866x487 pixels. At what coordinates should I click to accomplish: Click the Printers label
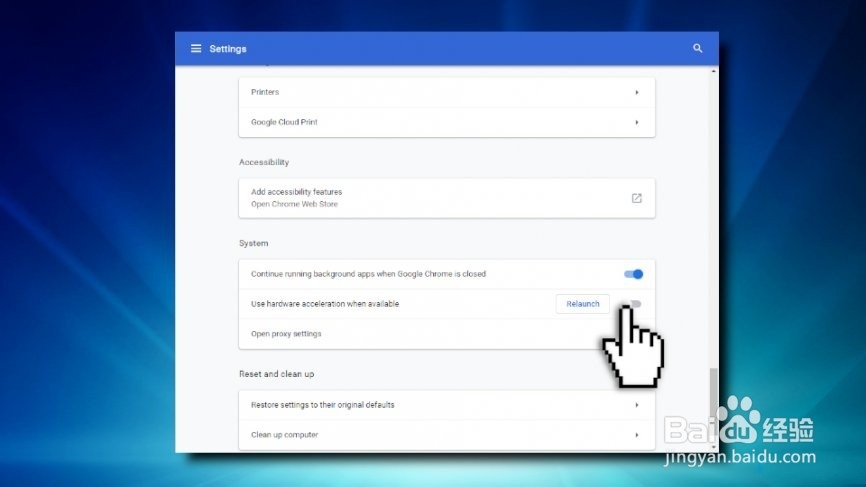pos(265,92)
